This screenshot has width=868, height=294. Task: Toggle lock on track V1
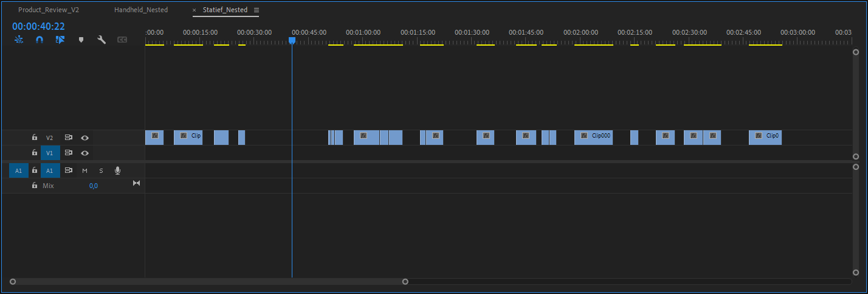(35, 153)
